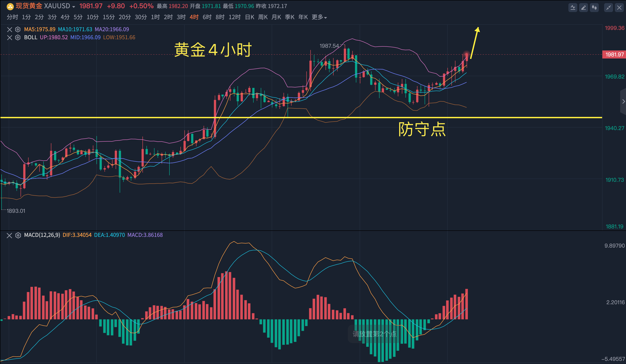Open MA indicator settings hexagon icon
The width and height of the screenshot is (626, 364).
pyautogui.click(x=18, y=29)
